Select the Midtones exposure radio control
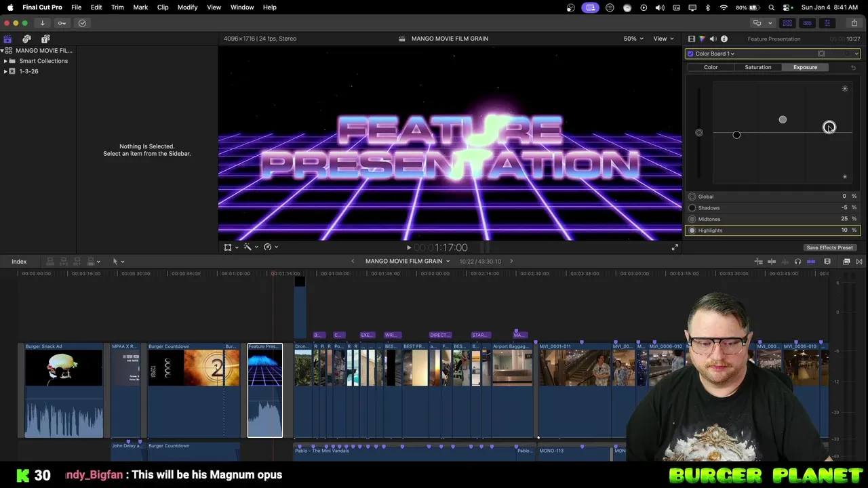 point(692,219)
